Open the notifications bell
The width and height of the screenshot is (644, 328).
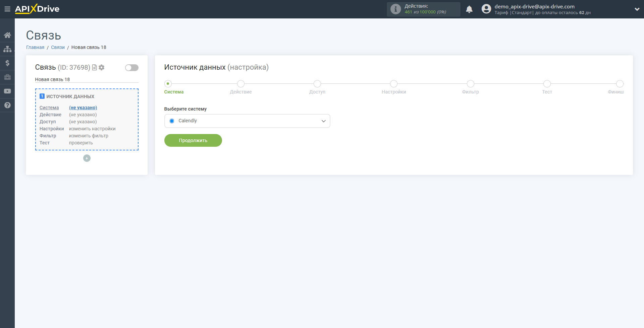click(x=469, y=9)
